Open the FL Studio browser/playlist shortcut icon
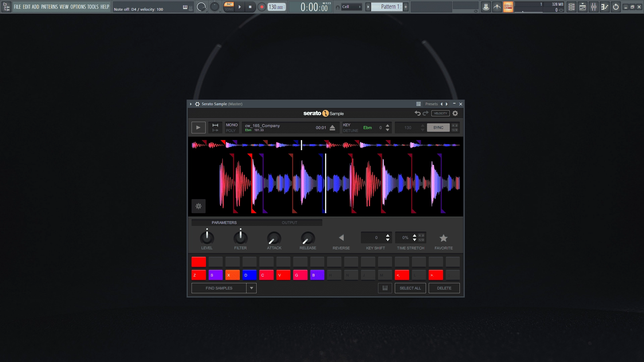This screenshot has height=362, width=644. pos(6,7)
